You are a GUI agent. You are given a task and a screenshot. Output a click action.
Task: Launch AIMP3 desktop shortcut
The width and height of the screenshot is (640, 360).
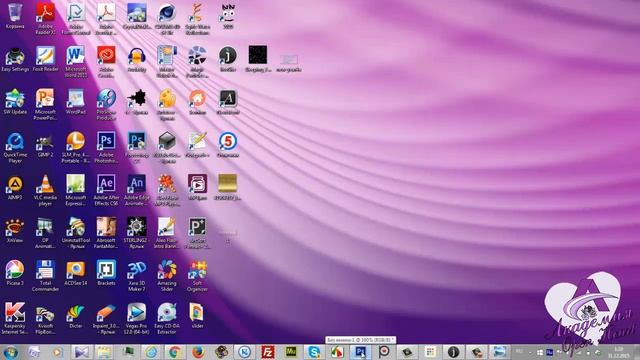[15, 188]
